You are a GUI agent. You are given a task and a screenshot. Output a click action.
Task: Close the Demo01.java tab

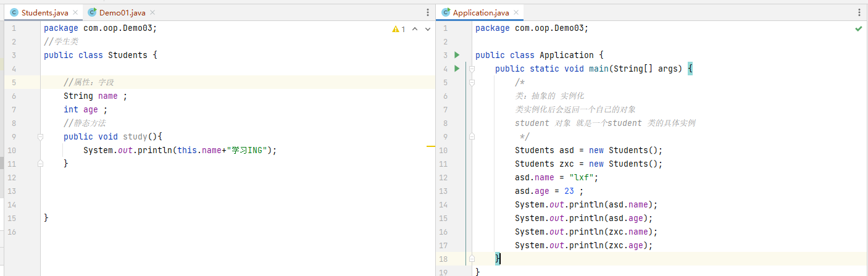[152, 12]
